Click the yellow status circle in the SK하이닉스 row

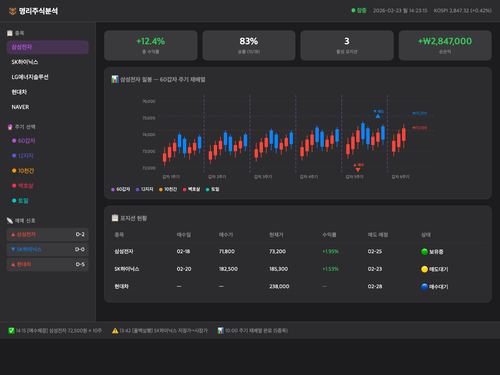click(424, 269)
